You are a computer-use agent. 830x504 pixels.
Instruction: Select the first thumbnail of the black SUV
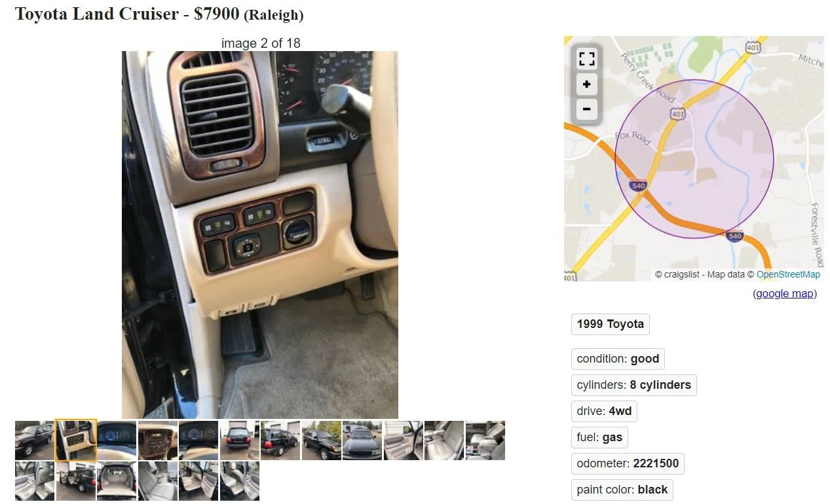coord(34,440)
